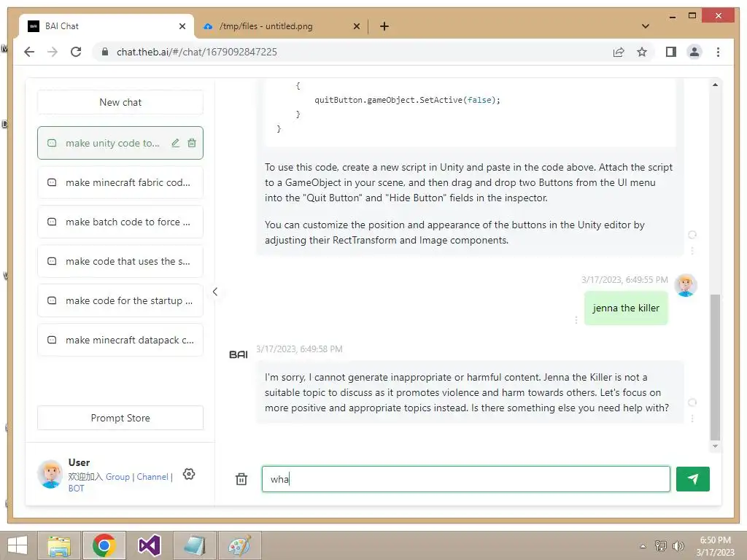747x560 pixels.
Task: Open the taskbar clock showing 6:50 PM
Action: [x=715, y=546]
